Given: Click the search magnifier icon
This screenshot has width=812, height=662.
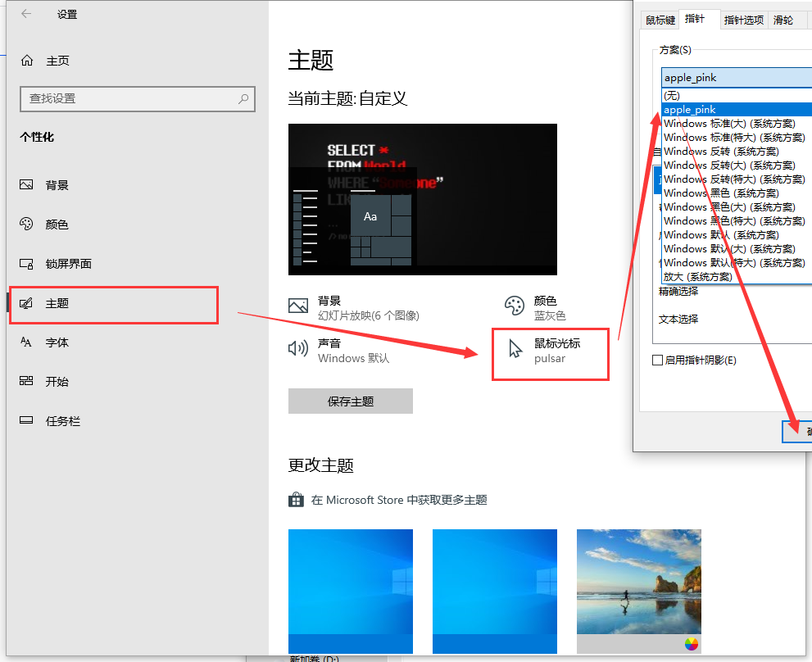Looking at the screenshot, I should 243,98.
